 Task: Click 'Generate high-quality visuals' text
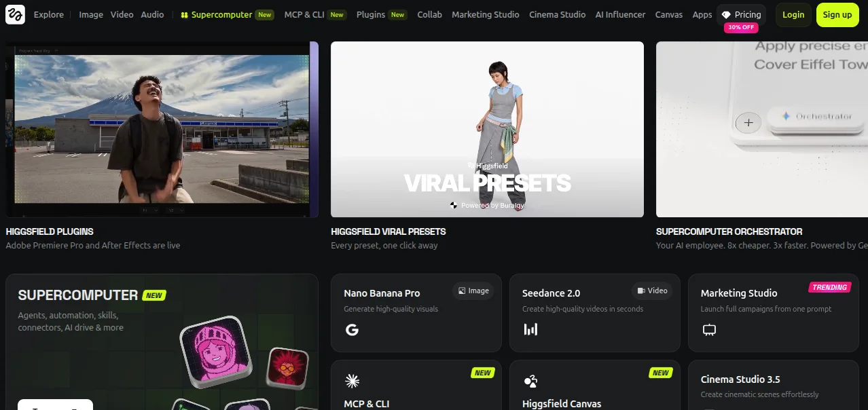point(391,309)
